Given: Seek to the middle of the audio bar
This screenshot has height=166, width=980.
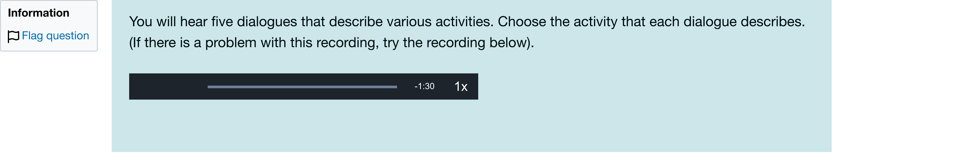Looking at the screenshot, I should click(x=302, y=87).
